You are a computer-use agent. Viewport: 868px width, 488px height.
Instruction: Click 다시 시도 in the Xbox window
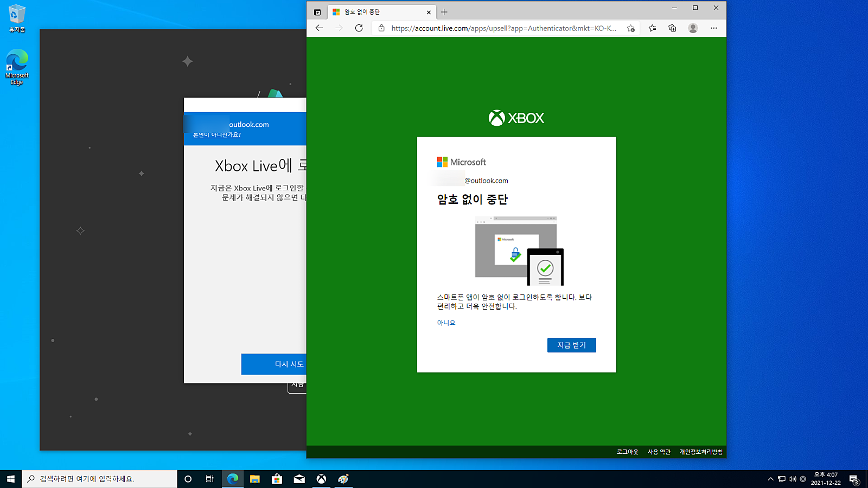point(274,364)
